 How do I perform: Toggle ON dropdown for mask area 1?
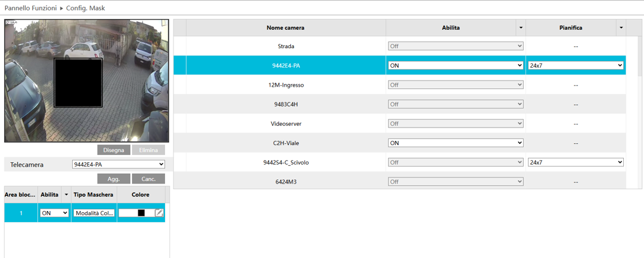54,213
